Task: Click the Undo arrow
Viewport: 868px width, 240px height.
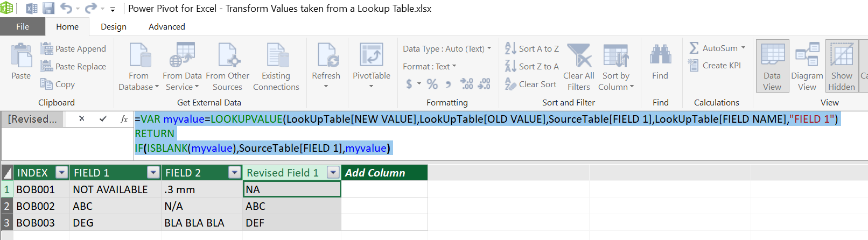Action: 66,8
